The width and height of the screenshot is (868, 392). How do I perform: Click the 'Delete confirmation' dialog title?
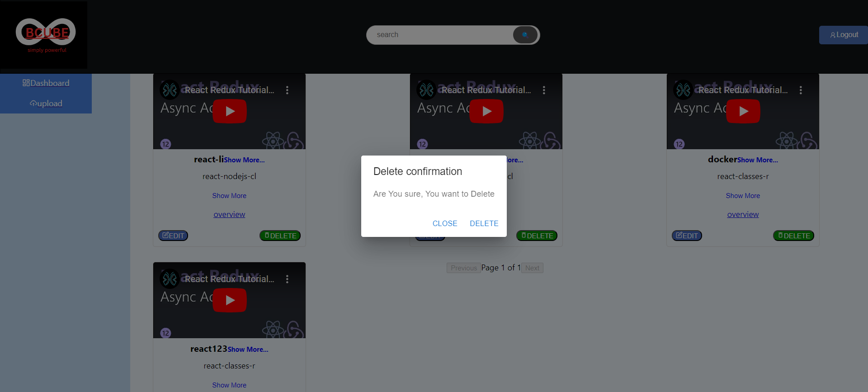click(418, 171)
